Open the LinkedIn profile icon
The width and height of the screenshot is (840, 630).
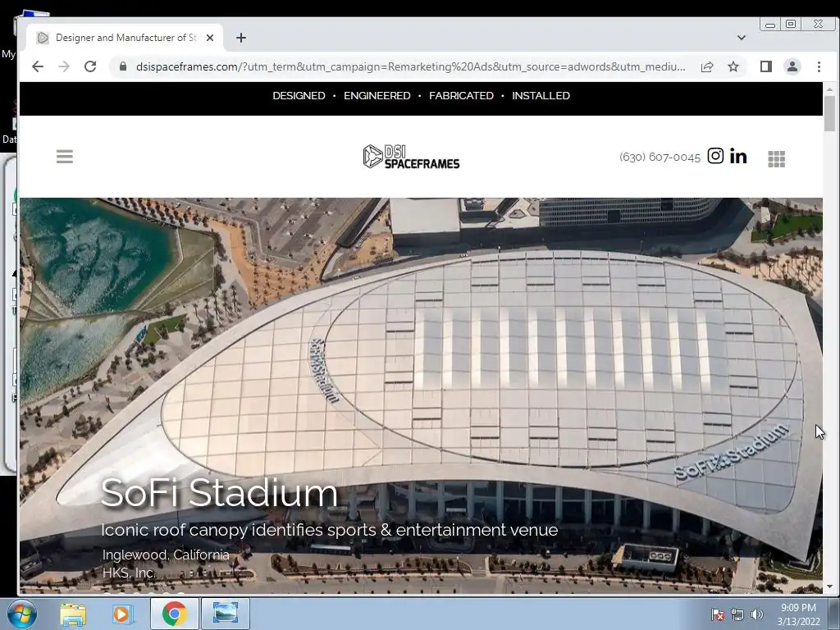click(x=738, y=156)
